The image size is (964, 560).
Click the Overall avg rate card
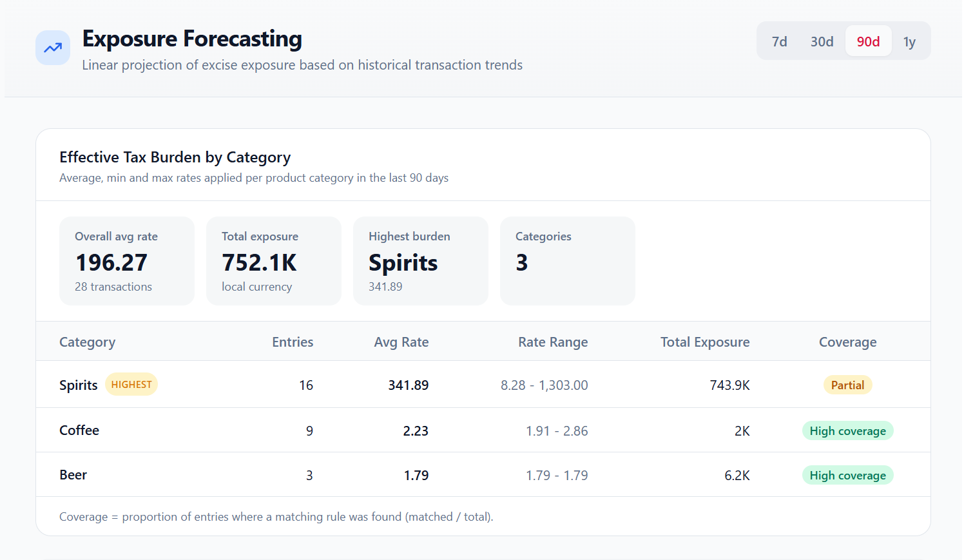point(127,261)
